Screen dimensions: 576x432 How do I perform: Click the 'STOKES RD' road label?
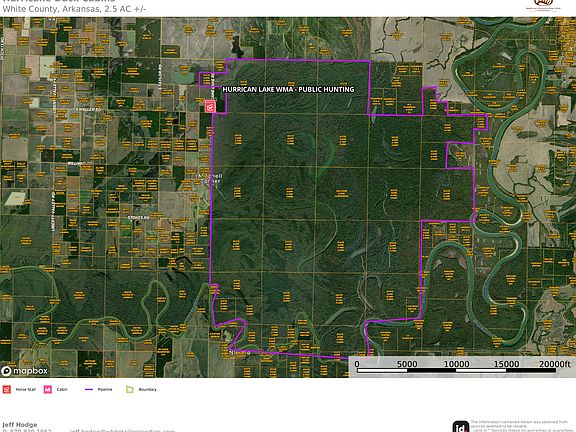click(x=138, y=217)
